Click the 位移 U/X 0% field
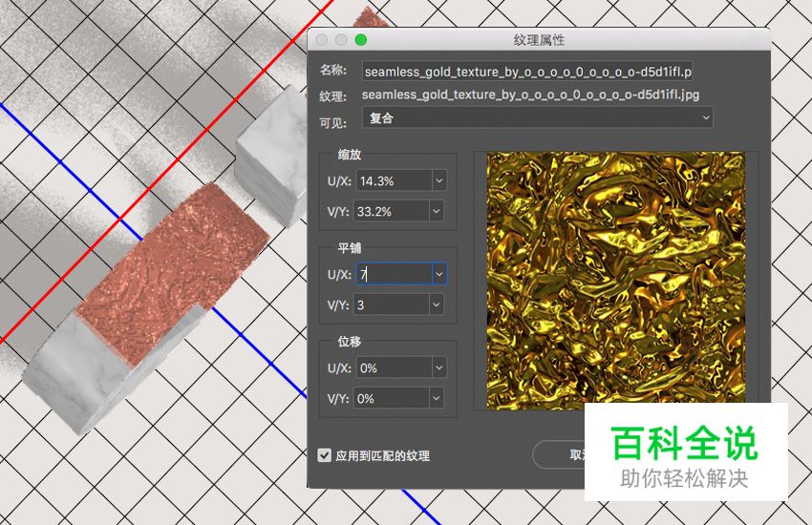 point(394,367)
